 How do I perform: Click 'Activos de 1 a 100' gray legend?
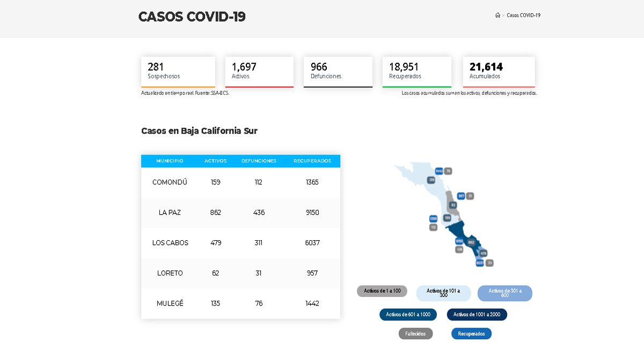(x=382, y=291)
